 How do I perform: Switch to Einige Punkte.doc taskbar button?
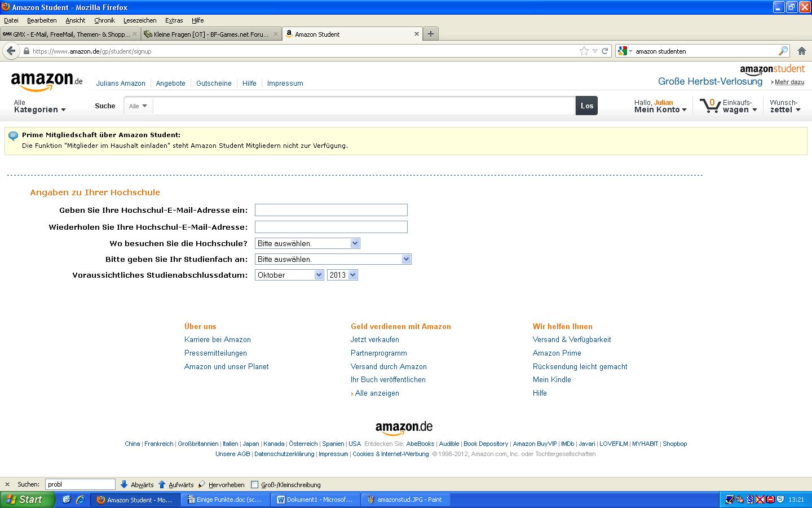(226, 500)
